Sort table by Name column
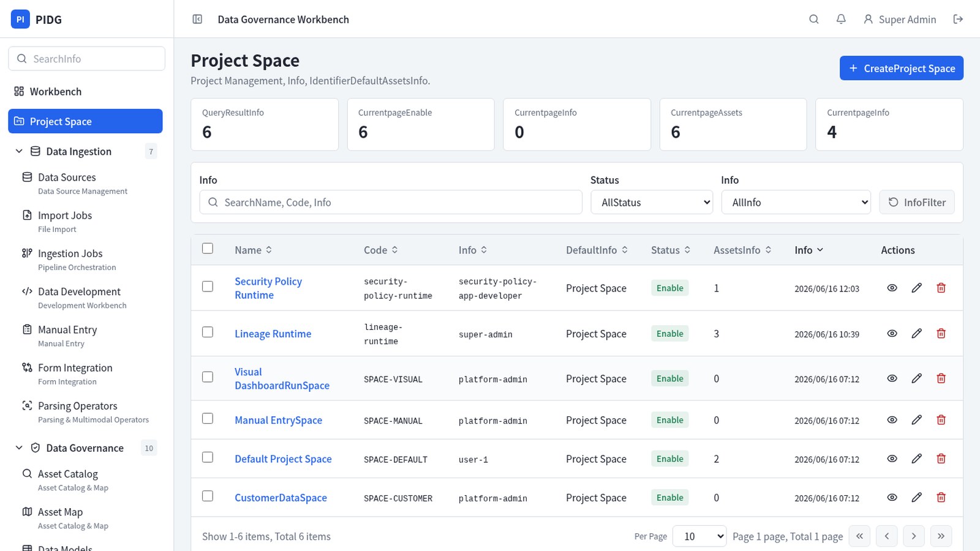980x551 pixels. click(x=253, y=250)
